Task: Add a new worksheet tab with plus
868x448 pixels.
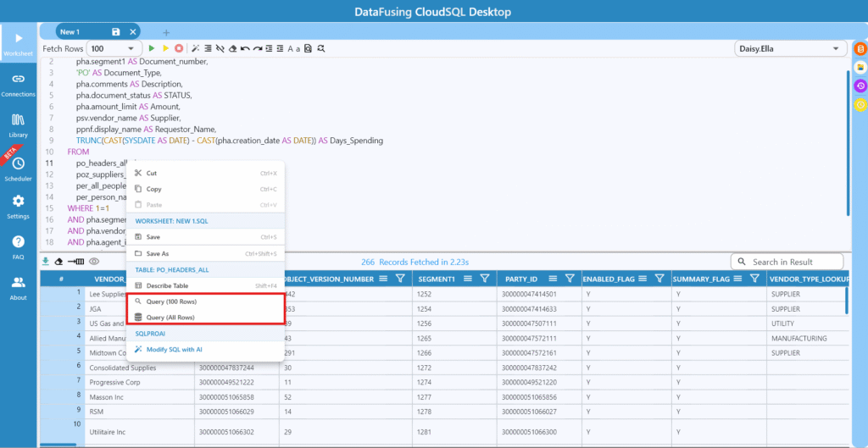Action: pyautogui.click(x=166, y=33)
